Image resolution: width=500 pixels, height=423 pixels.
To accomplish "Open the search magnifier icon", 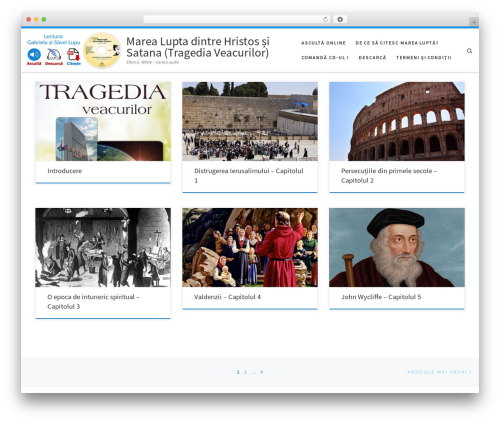I will click(x=469, y=51).
